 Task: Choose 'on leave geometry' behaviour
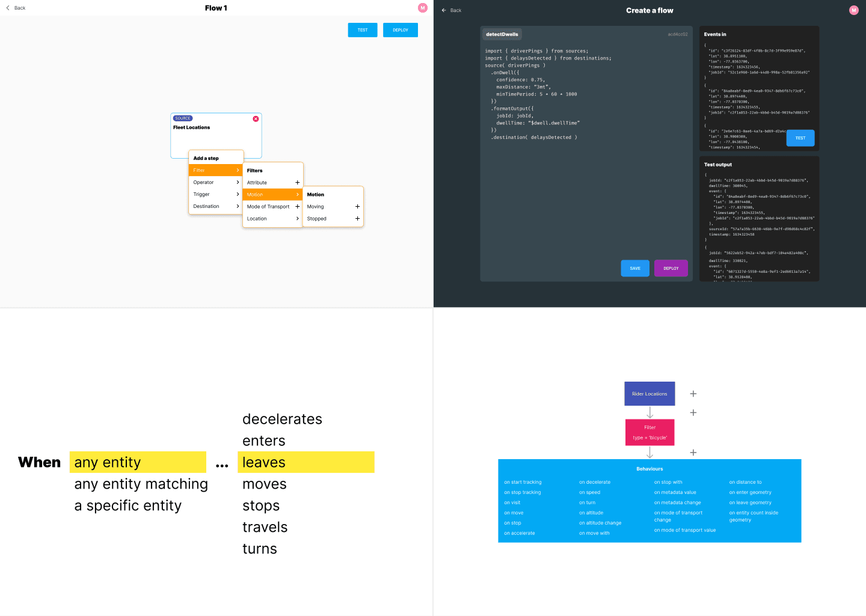pyautogui.click(x=750, y=502)
